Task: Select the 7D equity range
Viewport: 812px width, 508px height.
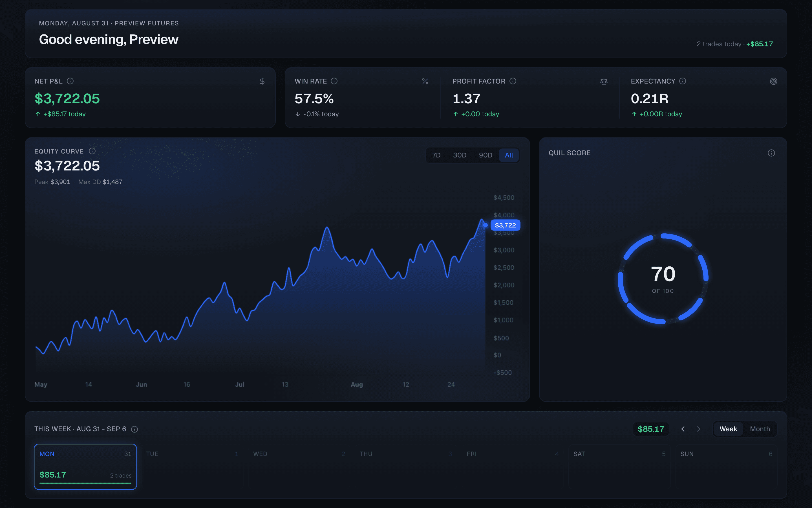Action: click(x=436, y=155)
